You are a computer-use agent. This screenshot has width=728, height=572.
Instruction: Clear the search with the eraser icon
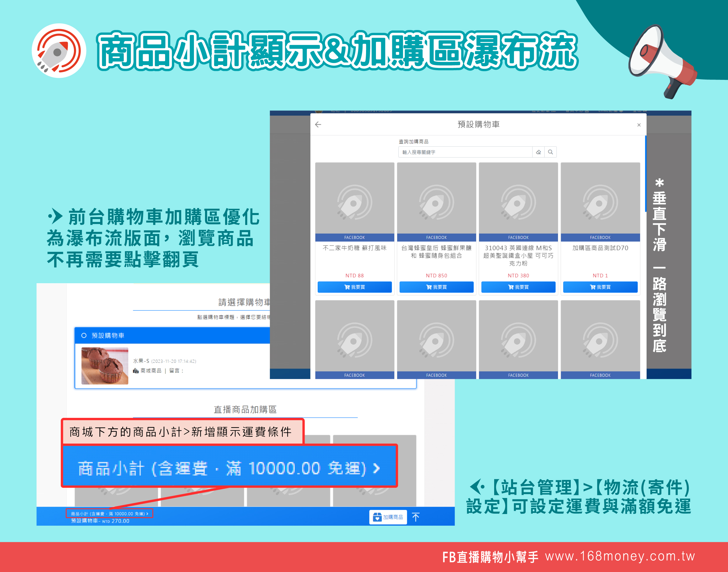pyautogui.click(x=538, y=152)
